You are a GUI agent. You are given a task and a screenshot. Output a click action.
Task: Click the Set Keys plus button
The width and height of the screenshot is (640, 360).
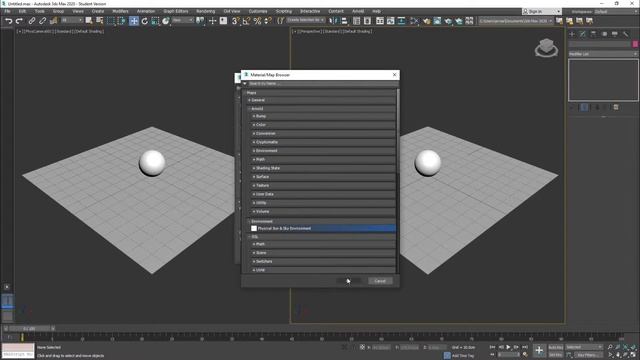(539, 351)
